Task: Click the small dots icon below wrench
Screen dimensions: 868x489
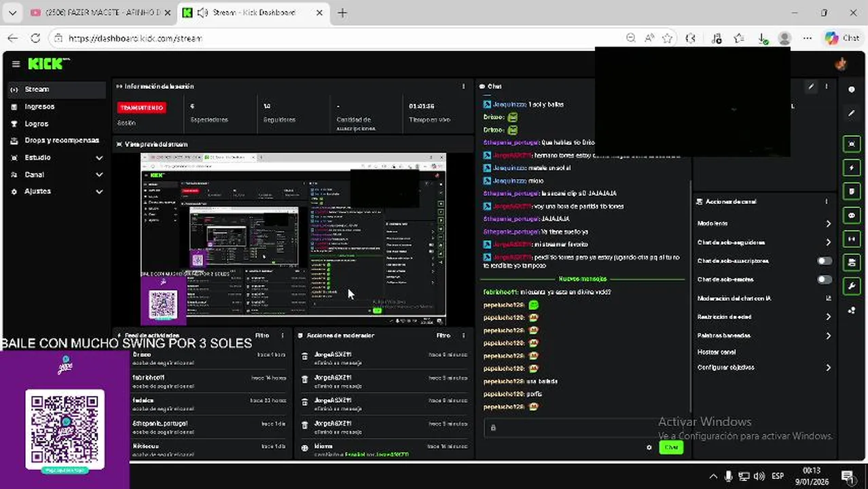Action: coord(852,310)
